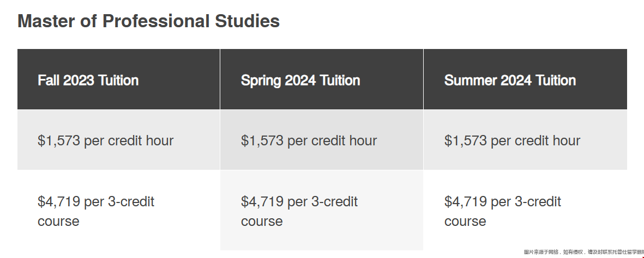Viewport: 644px width, 258px height.
Task: Click Summer 2024 per credit hour cell
Action: 512,140
